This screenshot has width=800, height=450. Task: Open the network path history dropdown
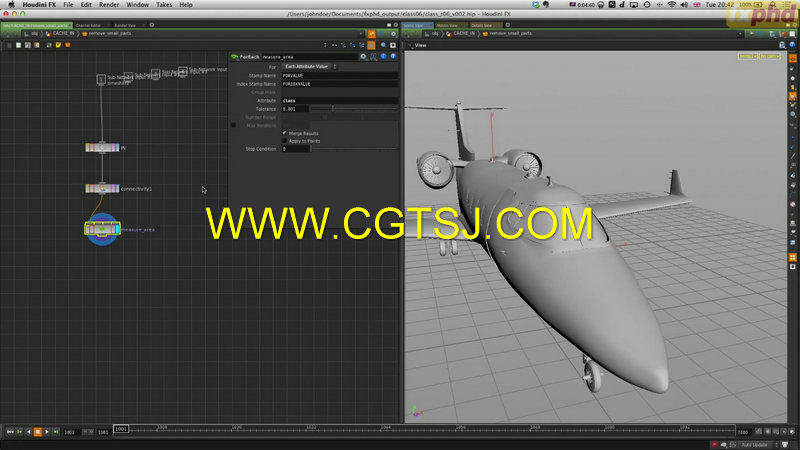pyautogui.click(x=361, y=34)
